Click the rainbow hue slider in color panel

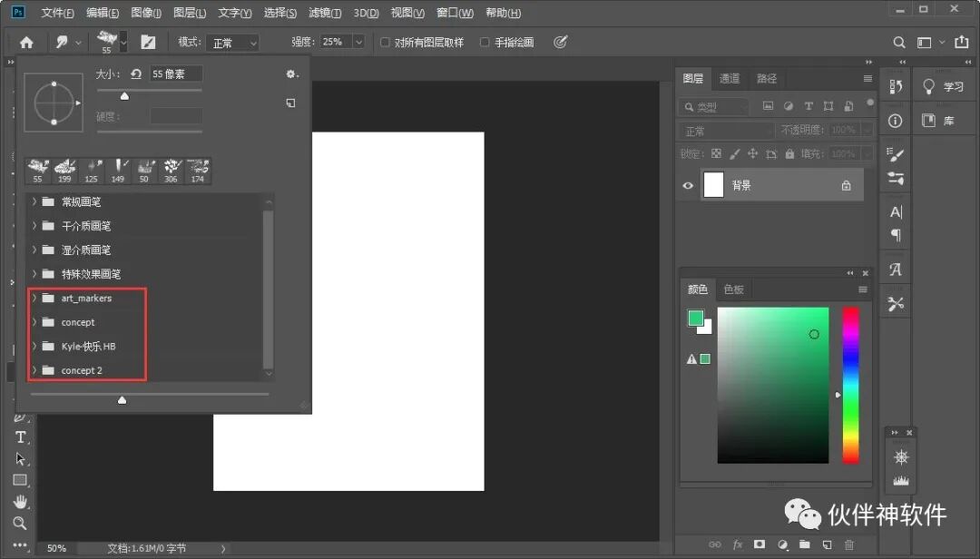850,385
